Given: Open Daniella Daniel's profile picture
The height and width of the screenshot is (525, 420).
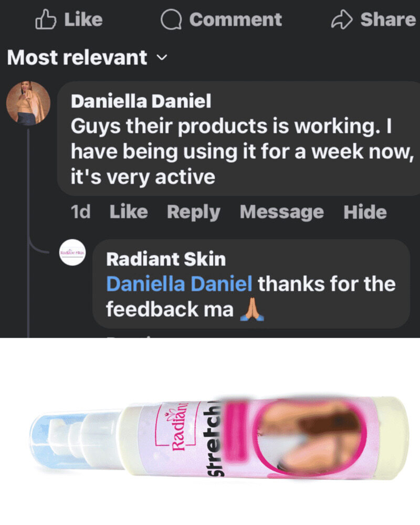Looking at the screenshot, I should coord(28,103).
